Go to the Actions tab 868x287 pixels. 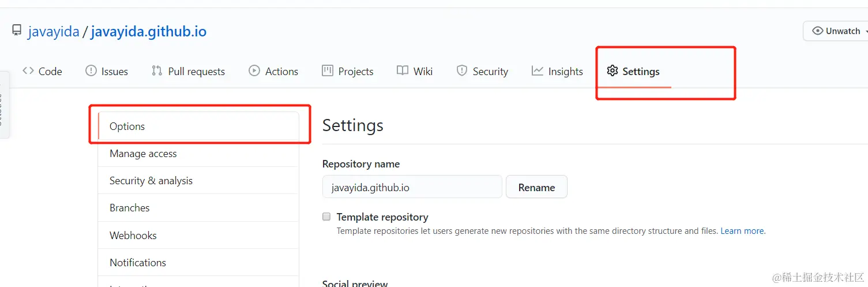273,71
